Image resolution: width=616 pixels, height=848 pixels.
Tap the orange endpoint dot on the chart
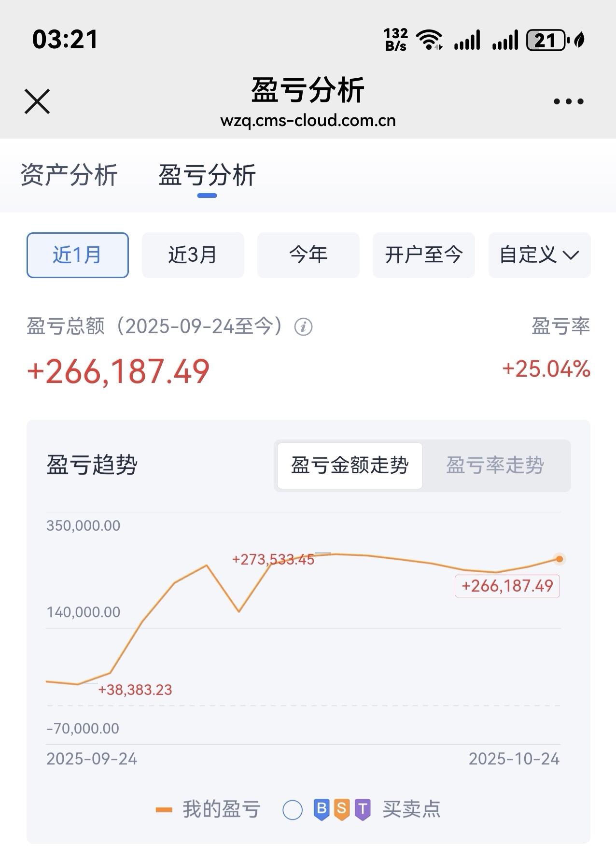tap(559, 559)
